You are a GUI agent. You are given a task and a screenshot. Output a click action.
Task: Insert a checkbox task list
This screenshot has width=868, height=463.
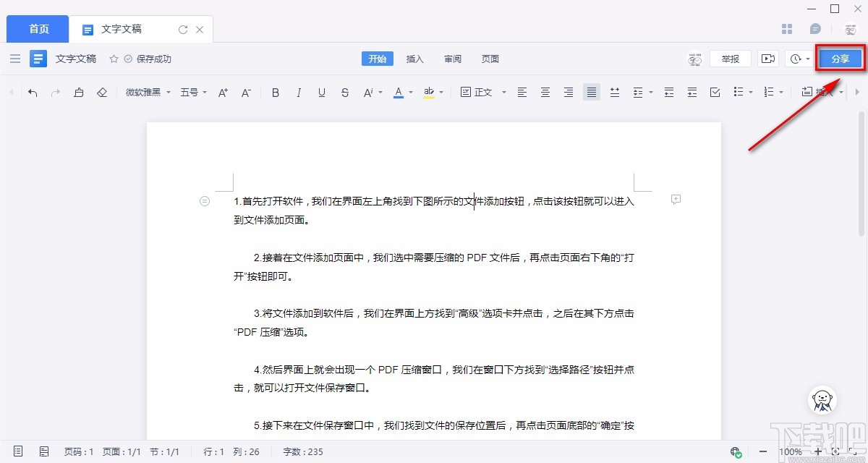pyautogui.click(x=715, y=93)
